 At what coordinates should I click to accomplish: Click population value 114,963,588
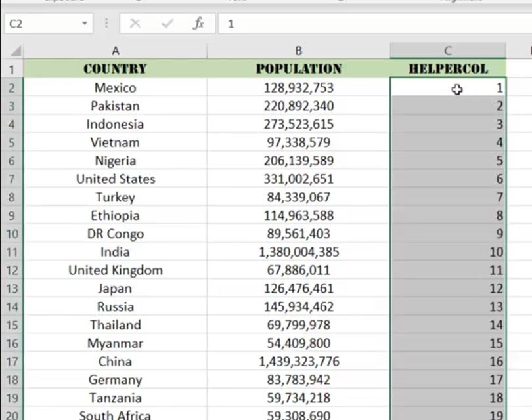pos(299,215)
